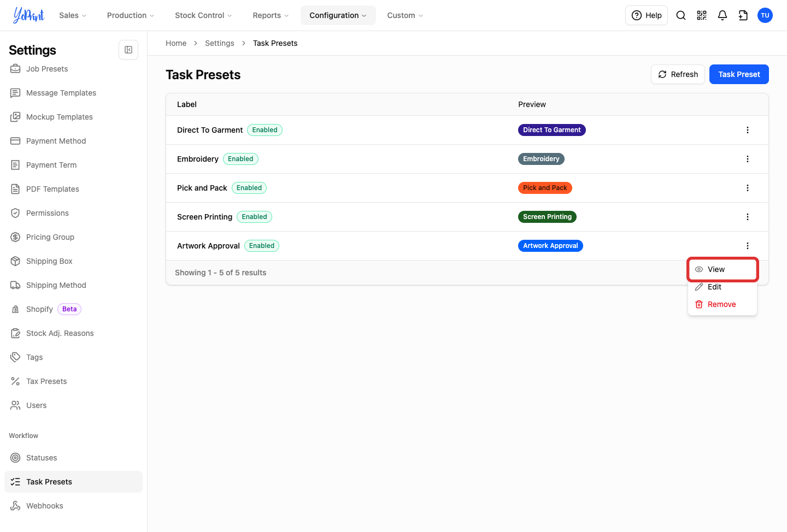Click the purple Direct To Garment preview badge
Image resolution: width=787 pixels, height=532 pixels.
(x=552, y=130)
